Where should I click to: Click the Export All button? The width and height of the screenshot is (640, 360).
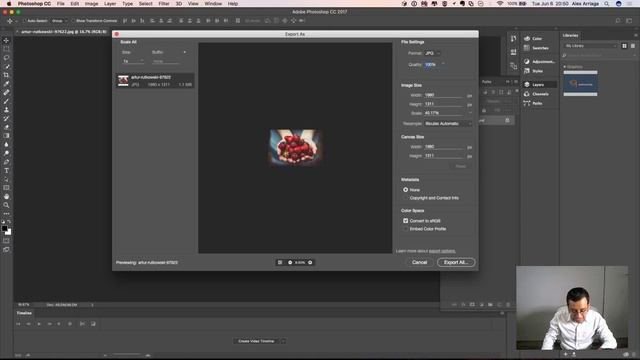coord(456,262)
